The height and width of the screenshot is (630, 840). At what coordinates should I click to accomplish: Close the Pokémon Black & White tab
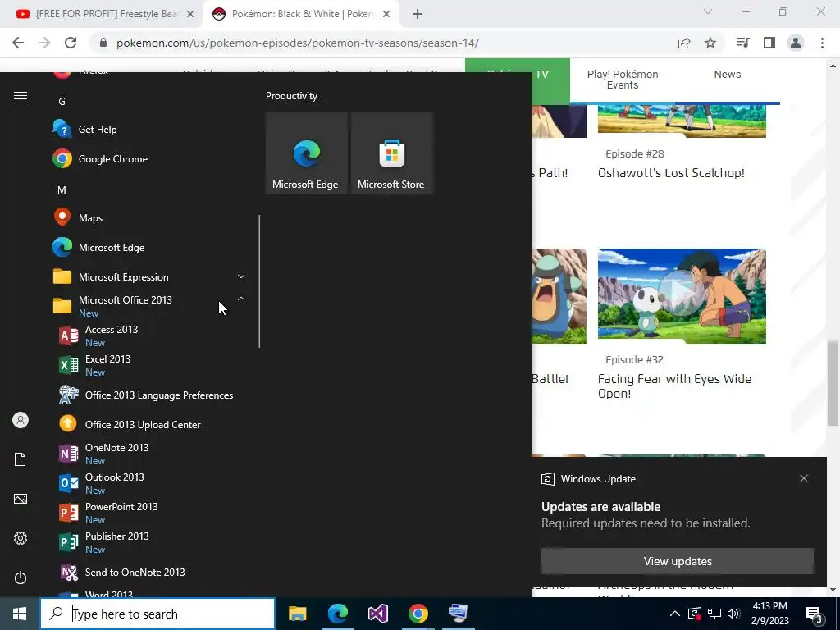(x=386, y=14)
